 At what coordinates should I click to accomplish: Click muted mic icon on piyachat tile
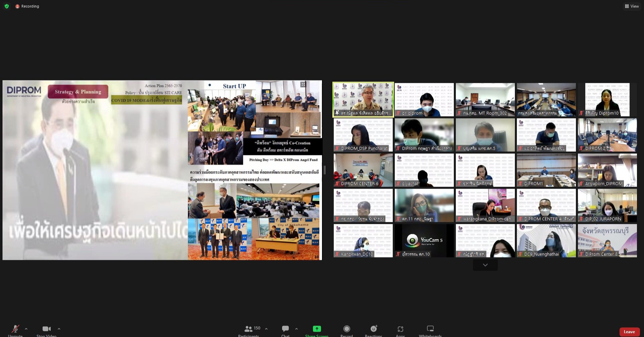tap(398, 184)
